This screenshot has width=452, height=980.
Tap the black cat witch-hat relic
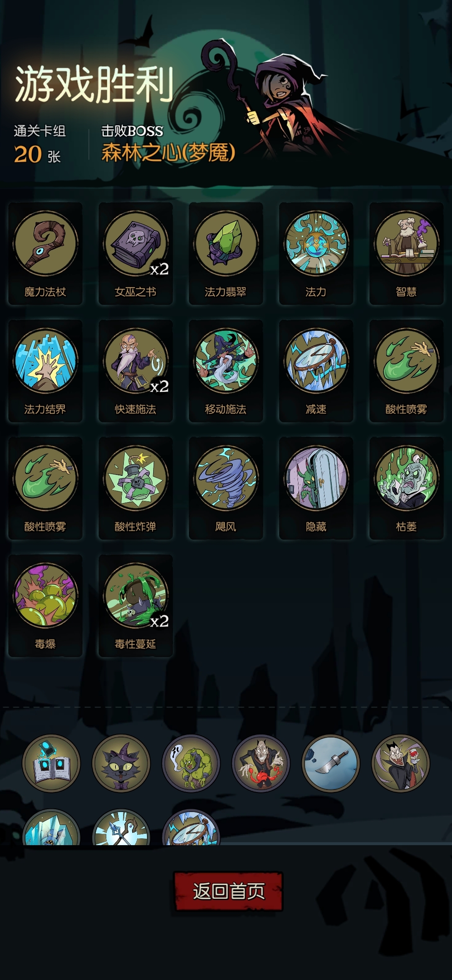tap(121, 763)
